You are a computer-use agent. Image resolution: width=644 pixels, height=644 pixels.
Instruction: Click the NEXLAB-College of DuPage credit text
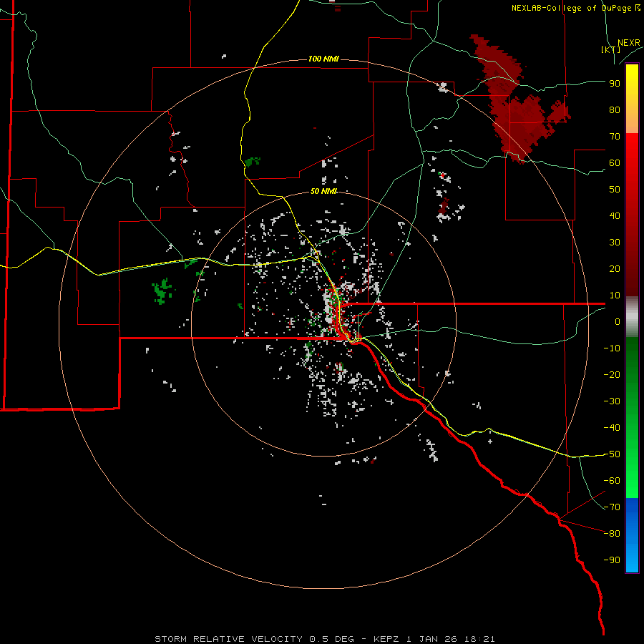(x=576, y=8)
